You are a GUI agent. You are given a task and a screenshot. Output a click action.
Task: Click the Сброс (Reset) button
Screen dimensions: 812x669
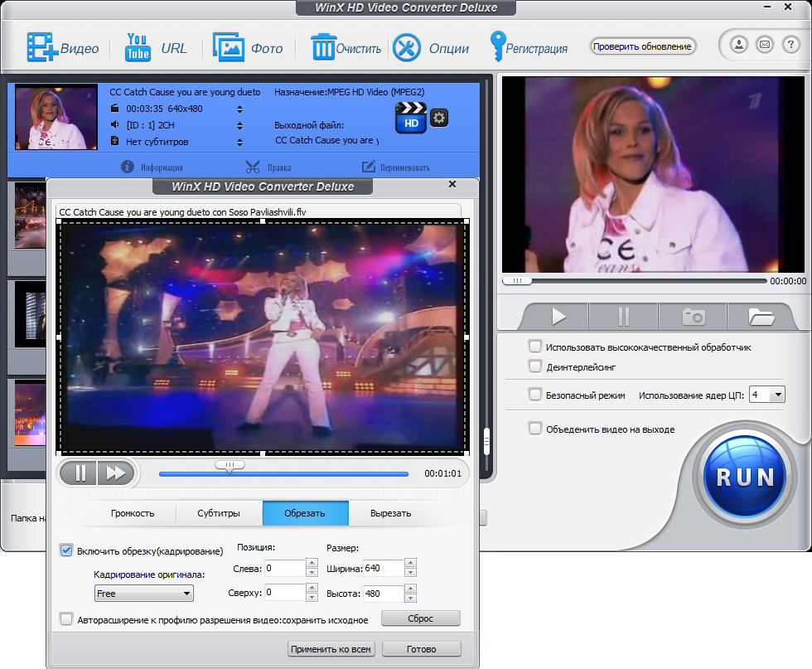point(421,618)
